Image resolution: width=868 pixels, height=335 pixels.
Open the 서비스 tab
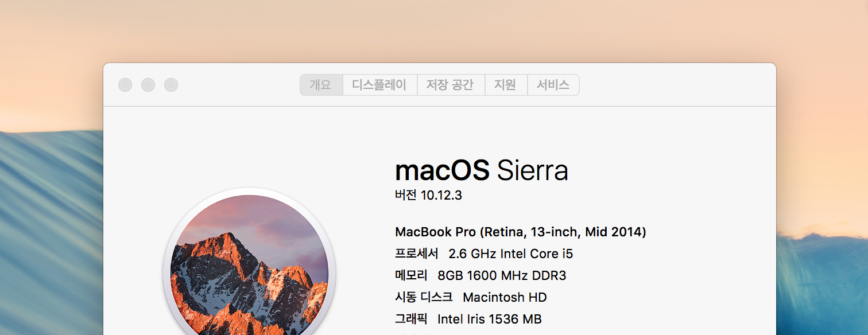[x=553, y=85]
